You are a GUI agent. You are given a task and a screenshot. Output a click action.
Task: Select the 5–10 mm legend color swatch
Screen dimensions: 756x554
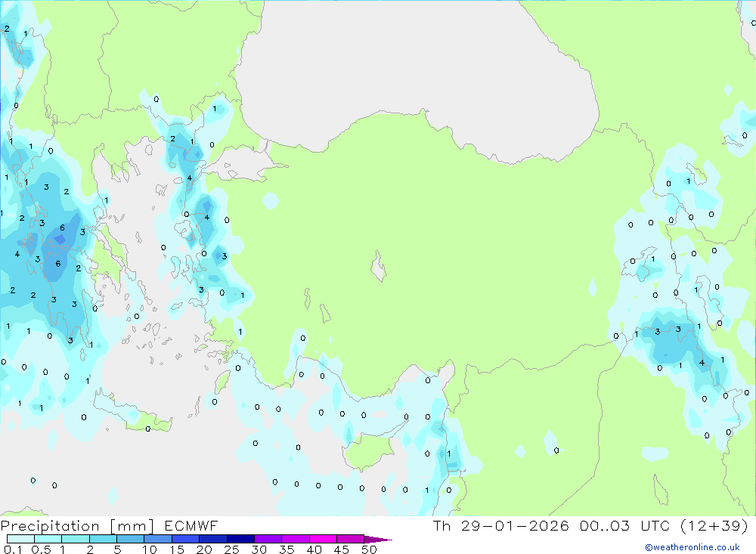click(x=131, y=539)
